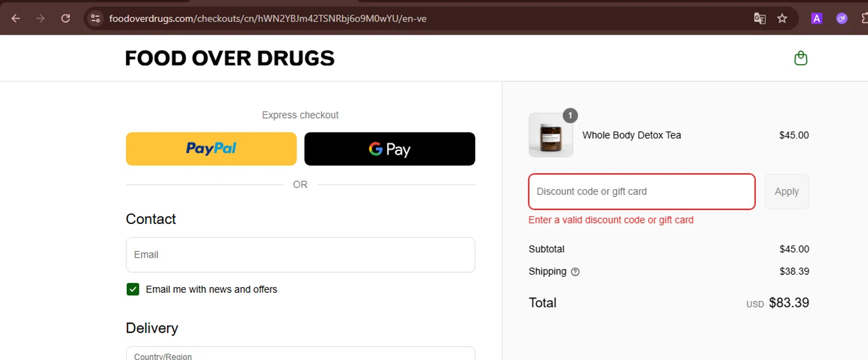
Task: Click the discount code error message
Action: 611,220
